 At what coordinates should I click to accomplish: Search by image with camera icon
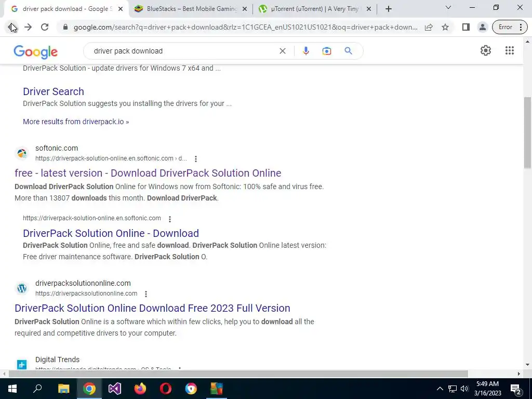pyautogui.click(x=326, y=51)
